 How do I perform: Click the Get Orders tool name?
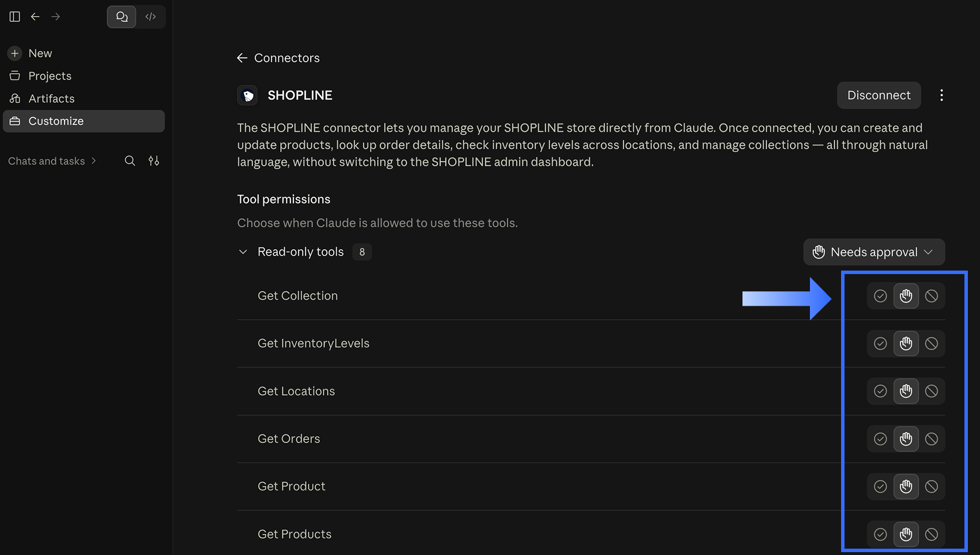click(x=289, y=439)
